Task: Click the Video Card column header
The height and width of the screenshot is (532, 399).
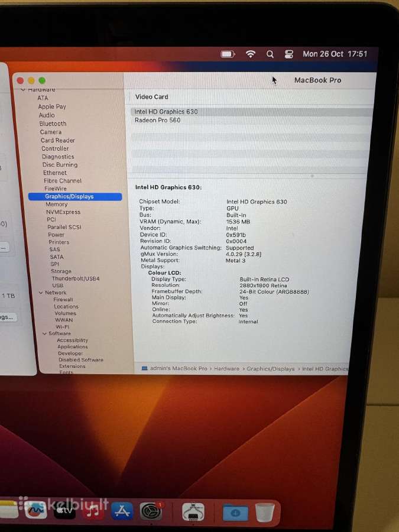Action: tap(152, 97)
